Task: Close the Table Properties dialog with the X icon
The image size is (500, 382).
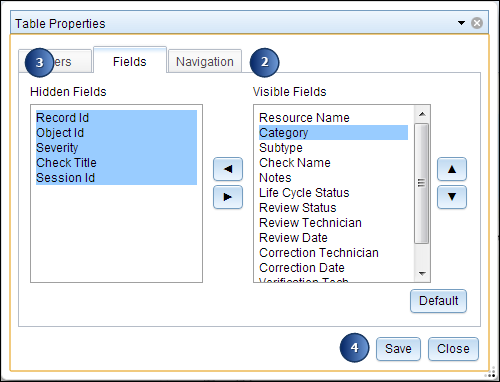Action: (x=477, y=23)
